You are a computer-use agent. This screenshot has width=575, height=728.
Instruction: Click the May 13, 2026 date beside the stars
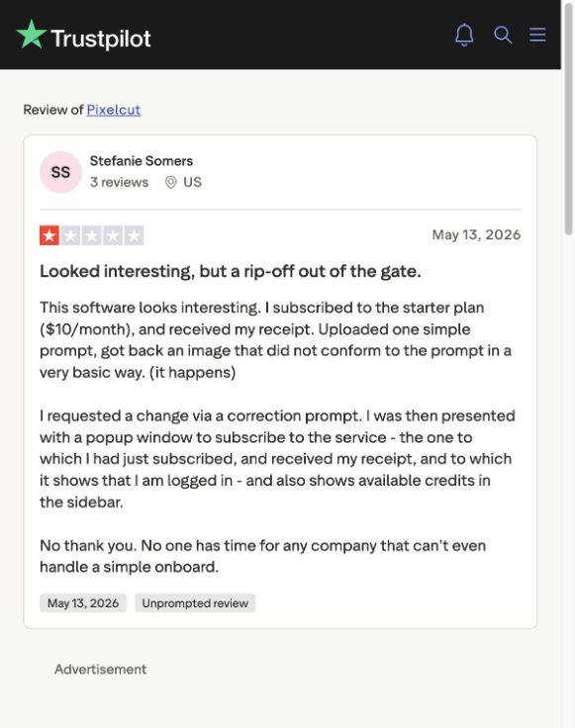[476, 234]
